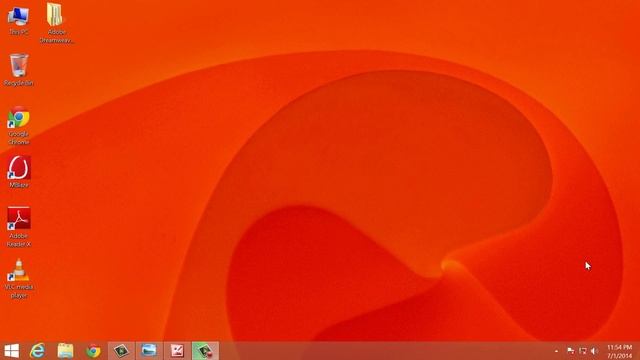
Task: Open the network status tray icon
Action: click(583, 351)
